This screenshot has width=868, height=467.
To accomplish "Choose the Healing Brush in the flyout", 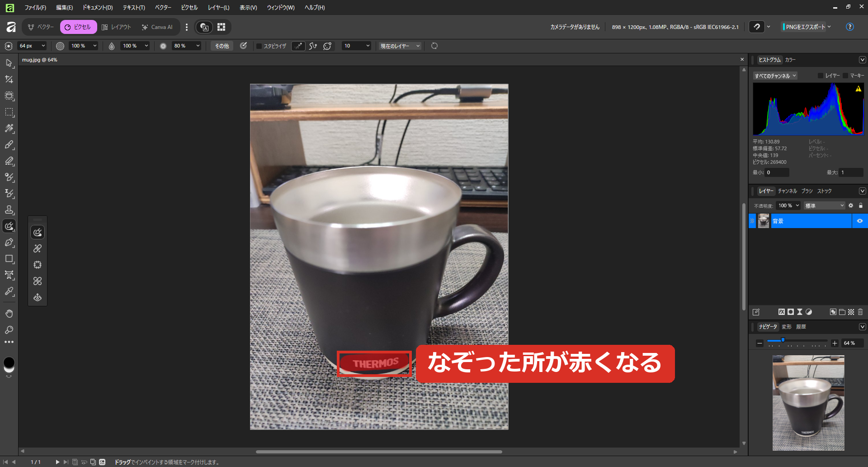I will (38, 248).
